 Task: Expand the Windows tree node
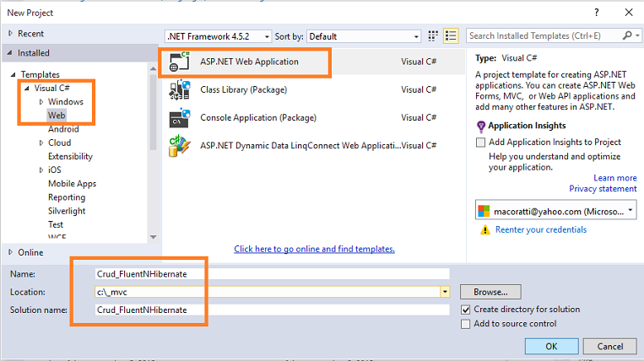click(x=41, y=102)
